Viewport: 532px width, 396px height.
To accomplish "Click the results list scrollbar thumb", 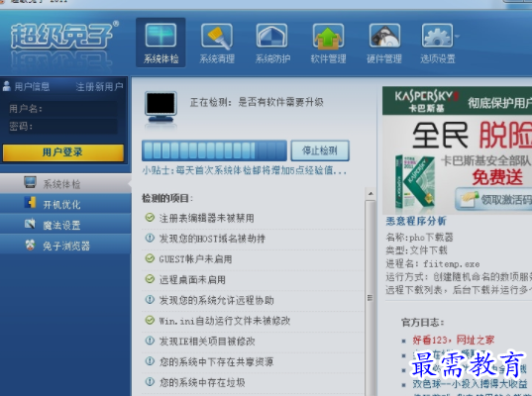I will 371,298.
